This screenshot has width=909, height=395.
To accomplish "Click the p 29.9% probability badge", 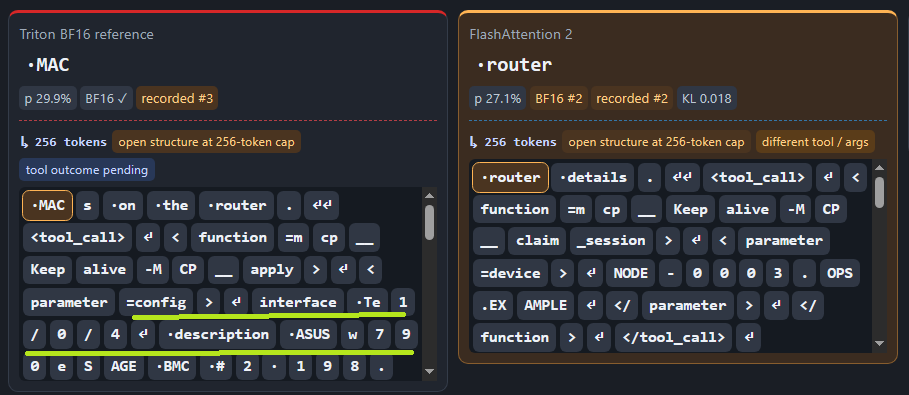I will click(48, 98).
